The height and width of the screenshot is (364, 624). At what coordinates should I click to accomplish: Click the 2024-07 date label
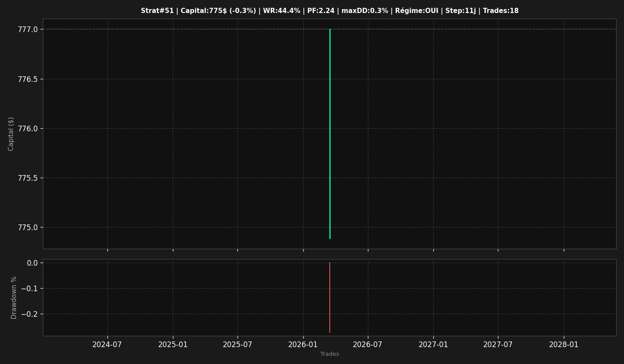pos(107,345)
